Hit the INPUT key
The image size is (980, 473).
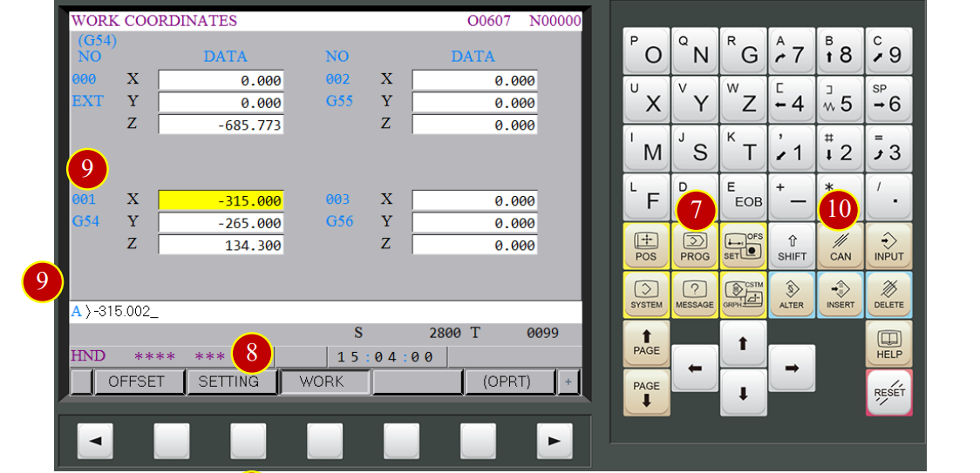888,247
